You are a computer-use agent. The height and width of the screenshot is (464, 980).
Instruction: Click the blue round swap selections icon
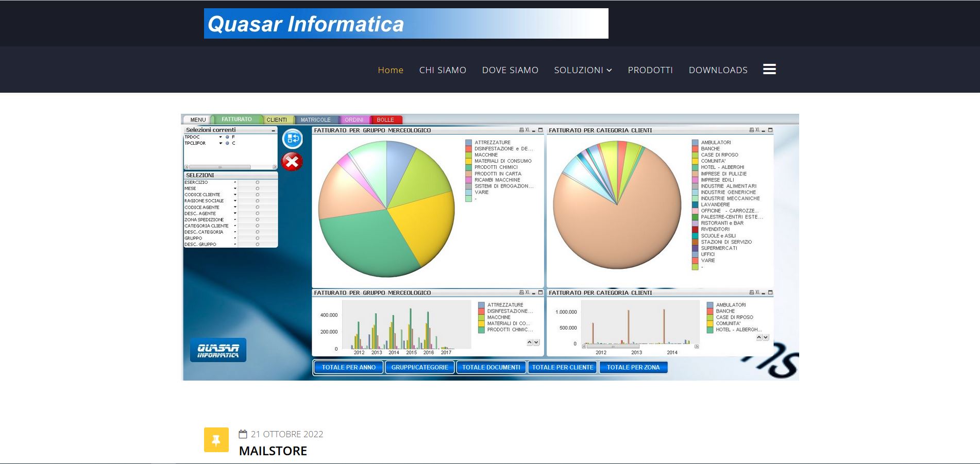pos(292,139)
